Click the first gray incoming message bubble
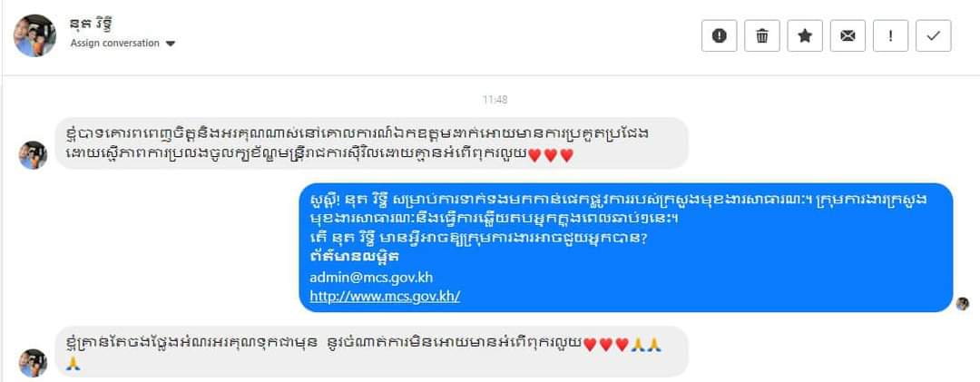The image size is (980, 382). [x=372, y=143]
